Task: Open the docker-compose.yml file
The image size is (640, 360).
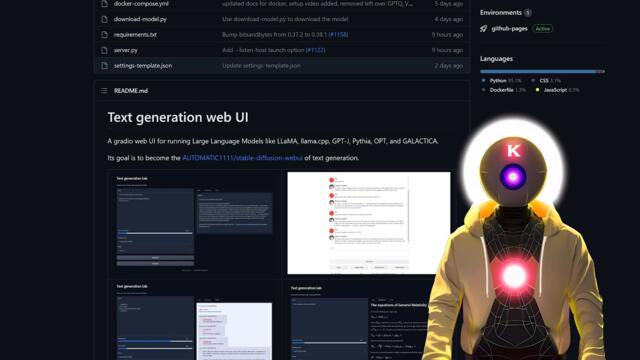Action: tap(141, 4)
